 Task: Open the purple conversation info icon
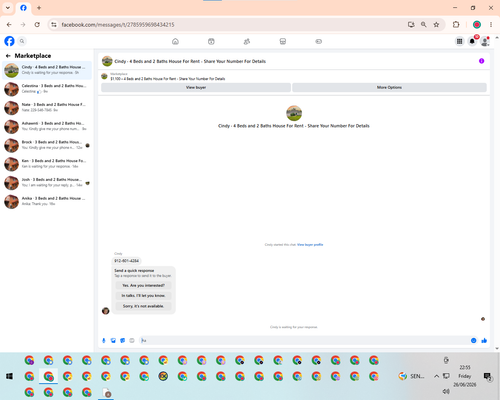[x=481, y=61]
